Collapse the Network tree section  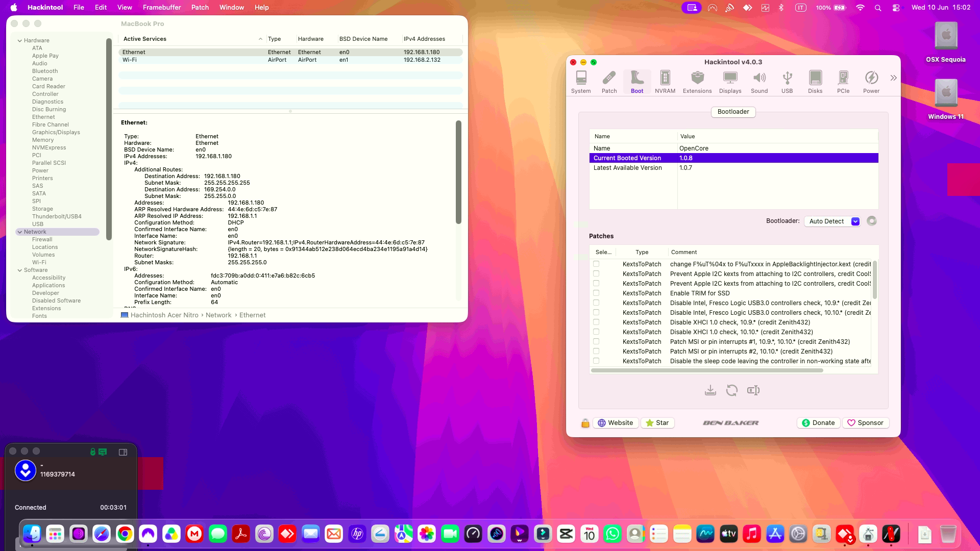[x=20, y=232]
